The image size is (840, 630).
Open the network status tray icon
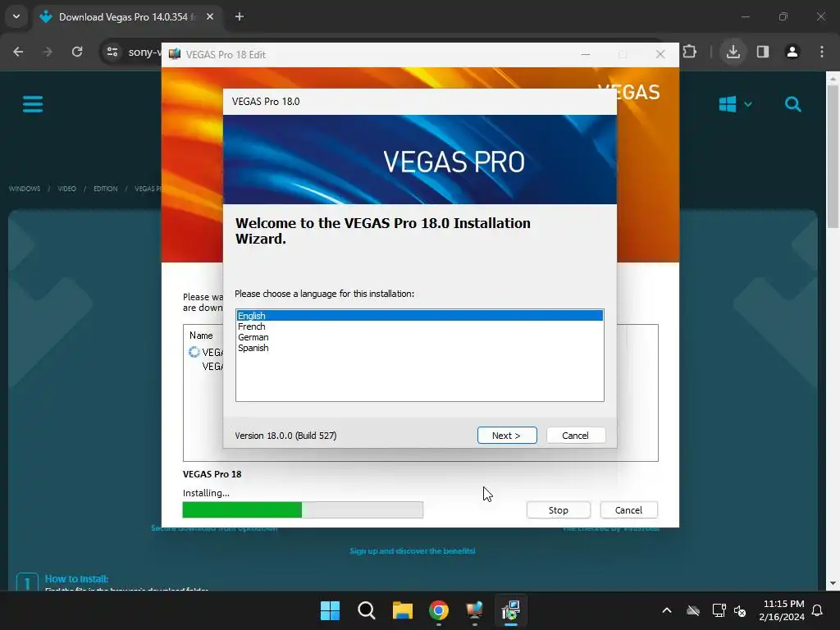tap(719, 610)
